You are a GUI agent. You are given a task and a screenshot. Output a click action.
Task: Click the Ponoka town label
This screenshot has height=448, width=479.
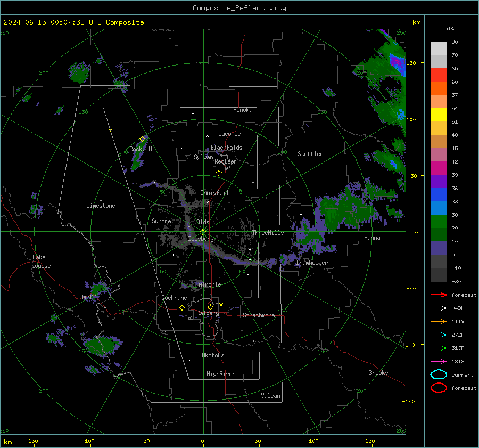coord(243,110)
